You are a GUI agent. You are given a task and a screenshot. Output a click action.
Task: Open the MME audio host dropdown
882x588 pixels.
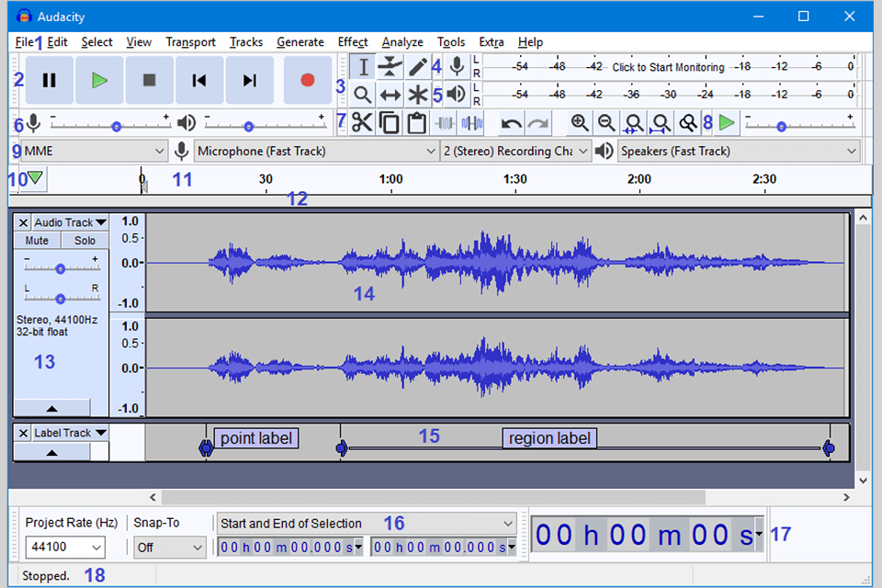(95, 152)
